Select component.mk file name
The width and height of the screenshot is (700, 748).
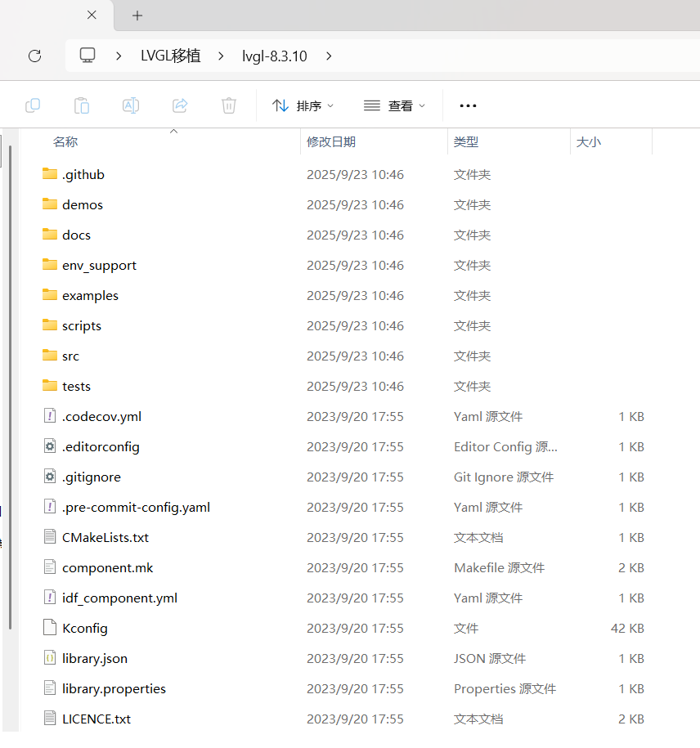click(107, 567)
